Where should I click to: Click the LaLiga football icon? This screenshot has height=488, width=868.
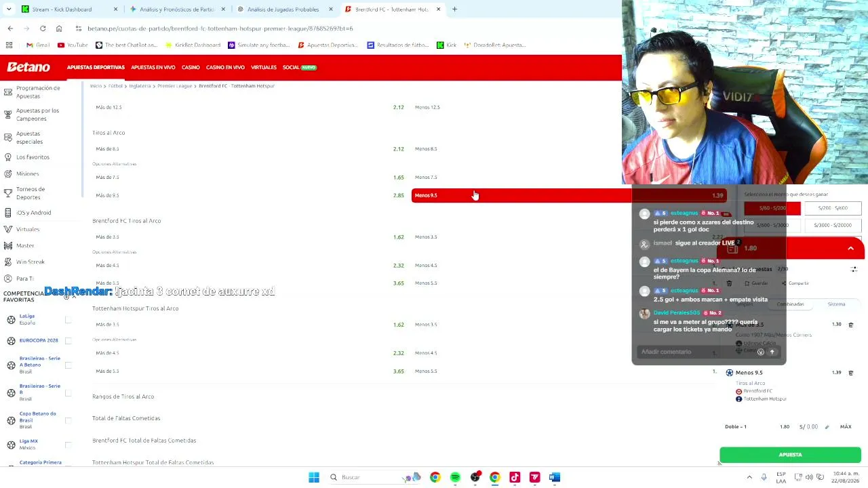pos(11,319)
